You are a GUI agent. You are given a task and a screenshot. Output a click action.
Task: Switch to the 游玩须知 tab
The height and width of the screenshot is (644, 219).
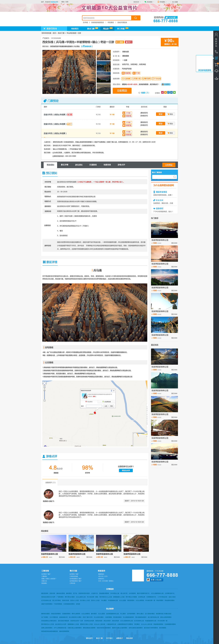(x=79, y=165)
